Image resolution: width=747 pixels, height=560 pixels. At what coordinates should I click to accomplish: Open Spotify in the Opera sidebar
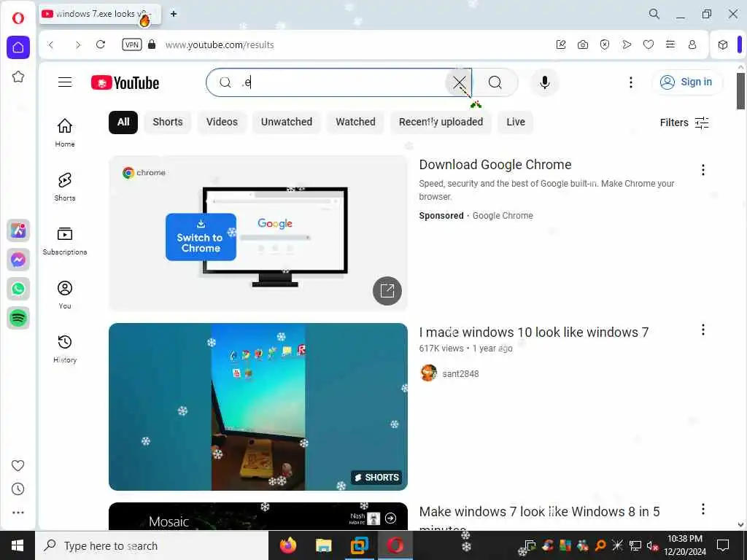pos(18,318)
